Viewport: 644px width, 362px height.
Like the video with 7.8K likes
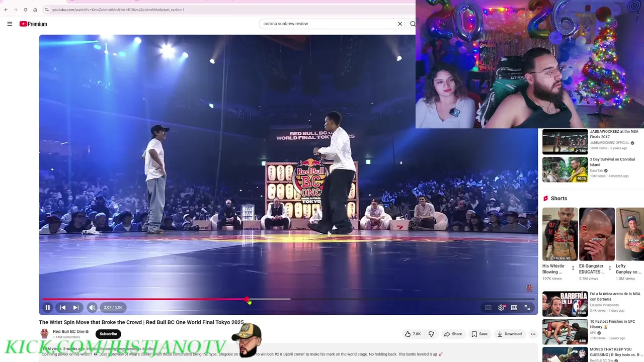coord(413,334)
